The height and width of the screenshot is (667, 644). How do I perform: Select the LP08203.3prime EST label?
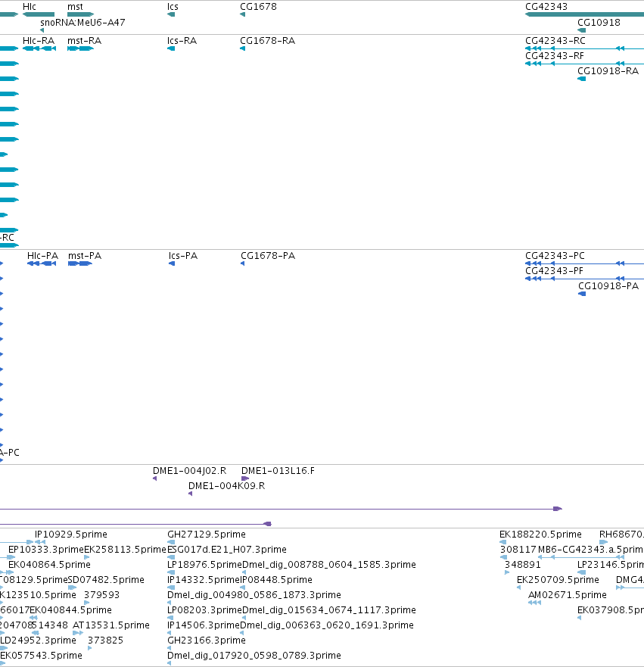204,610
